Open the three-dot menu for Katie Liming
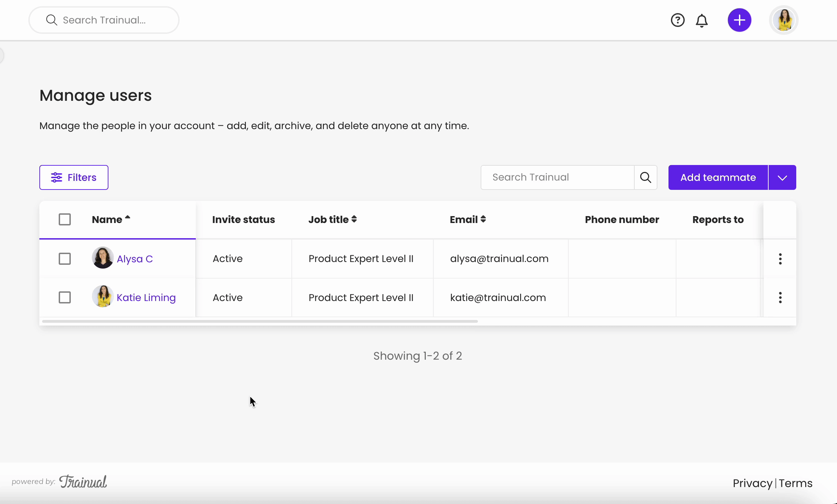Viewport: 837px width, 504px height. [x=780, y=298]
